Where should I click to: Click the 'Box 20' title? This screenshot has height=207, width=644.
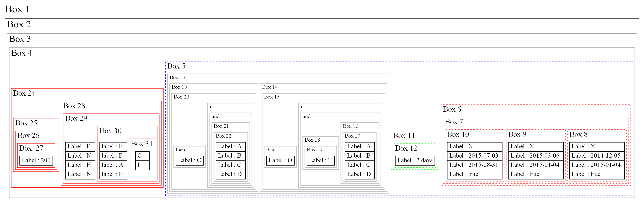point(181,97)
